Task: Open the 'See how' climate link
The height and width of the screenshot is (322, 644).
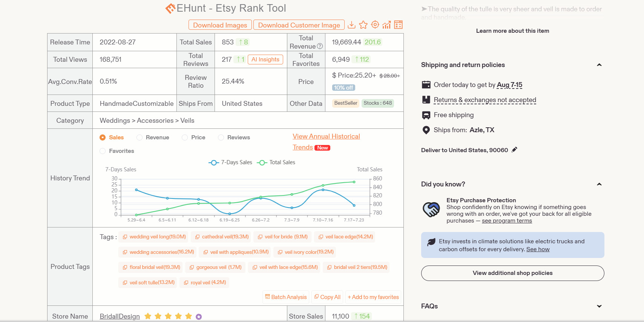Action: [x=538, y=249]
